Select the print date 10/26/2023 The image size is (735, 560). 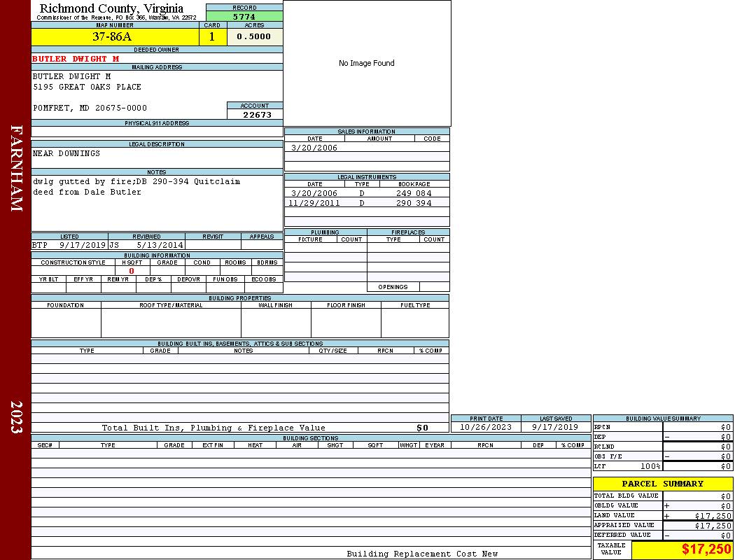485,427
